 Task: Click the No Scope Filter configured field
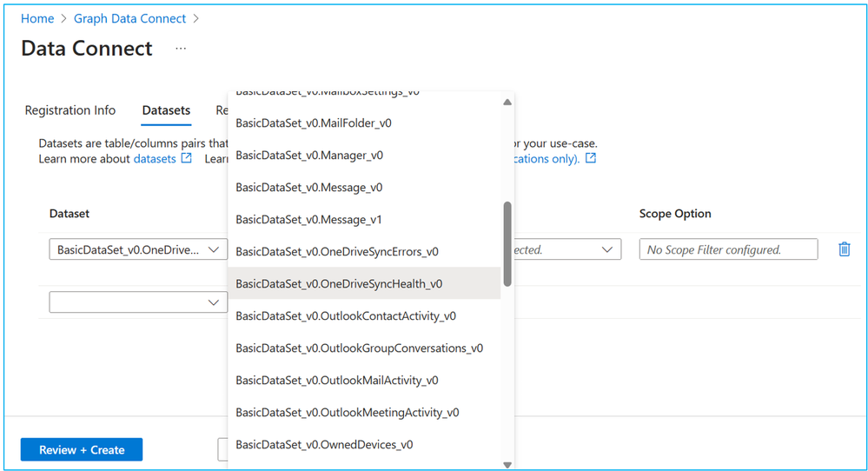(728, 249)
